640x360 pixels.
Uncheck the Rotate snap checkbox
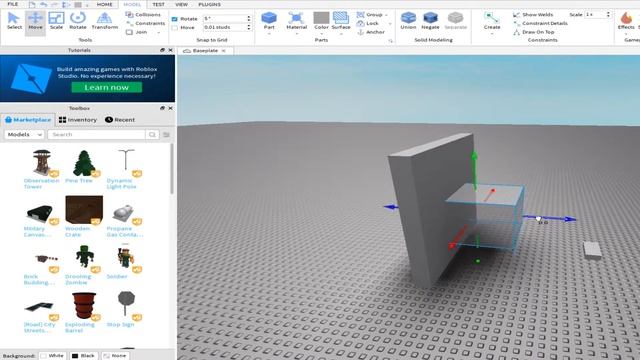click(175, 19)
